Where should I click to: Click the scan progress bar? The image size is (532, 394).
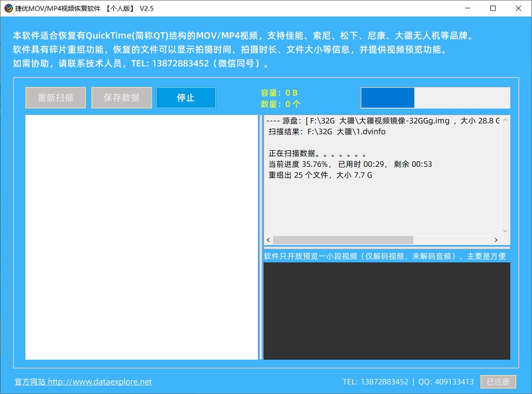pyautogui.click(x=435, y=98)
